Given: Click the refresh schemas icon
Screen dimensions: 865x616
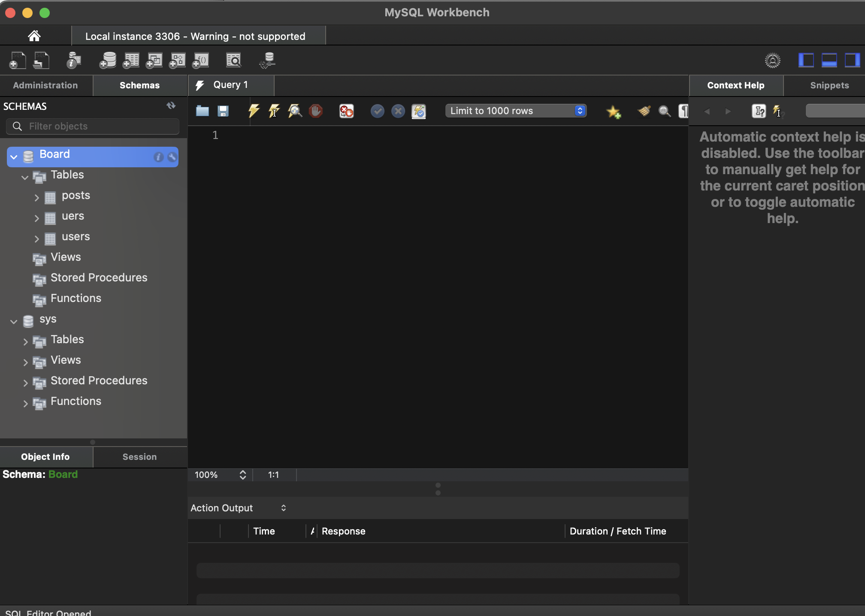Looking at the screenshot, I should [171, 106].
